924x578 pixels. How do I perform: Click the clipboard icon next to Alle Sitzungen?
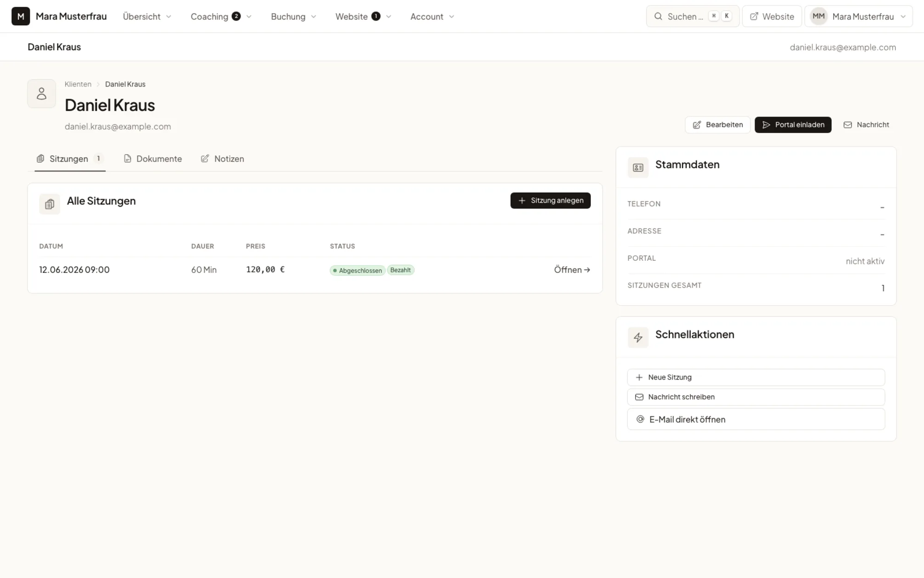pos(49,204)
